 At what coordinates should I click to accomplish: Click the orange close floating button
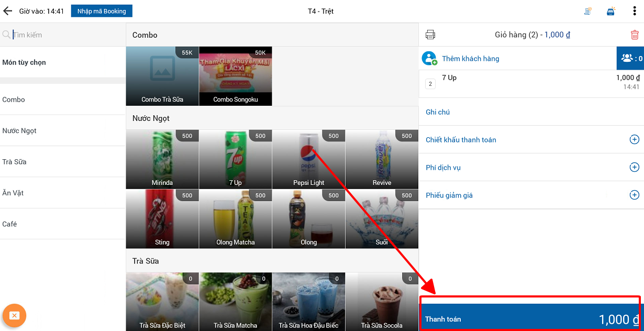pos(15,315)
